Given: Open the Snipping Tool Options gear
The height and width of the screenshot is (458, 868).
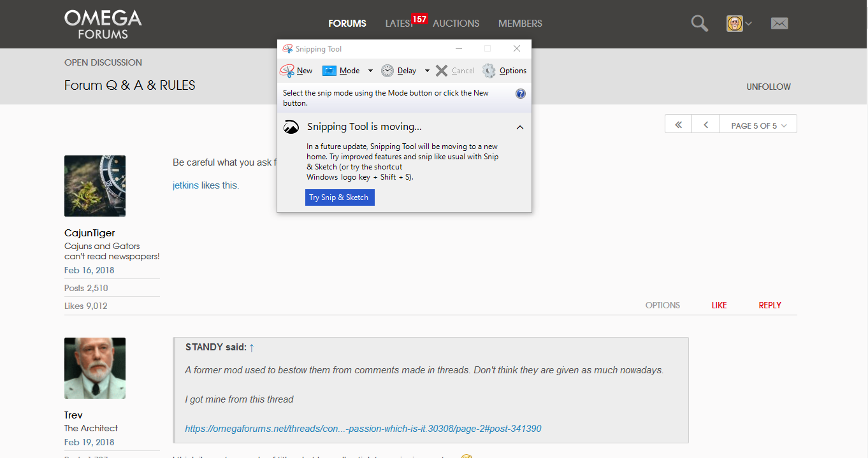Looking at the screenshot, I should pos(489,71).
